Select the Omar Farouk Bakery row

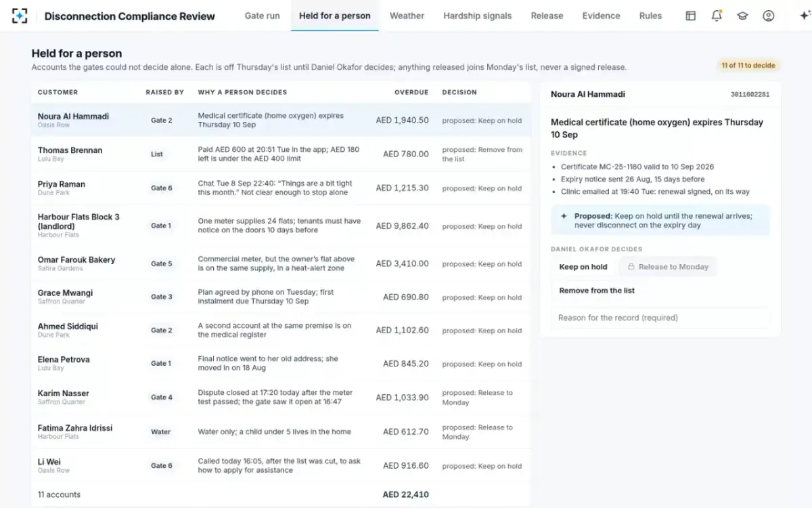[281, 263]
